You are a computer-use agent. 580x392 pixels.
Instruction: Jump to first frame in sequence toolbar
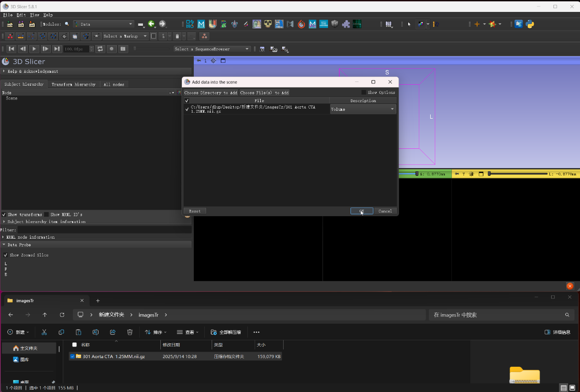[11, 49]
